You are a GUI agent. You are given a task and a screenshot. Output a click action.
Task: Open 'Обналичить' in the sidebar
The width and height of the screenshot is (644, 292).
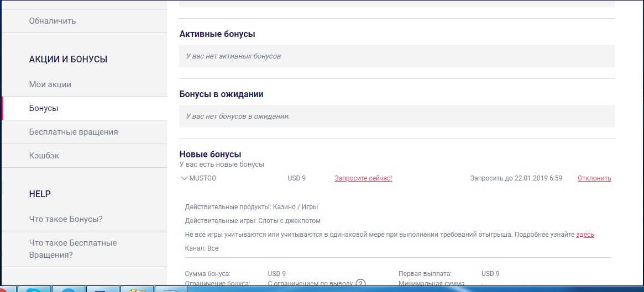click(x=53, y=21)
